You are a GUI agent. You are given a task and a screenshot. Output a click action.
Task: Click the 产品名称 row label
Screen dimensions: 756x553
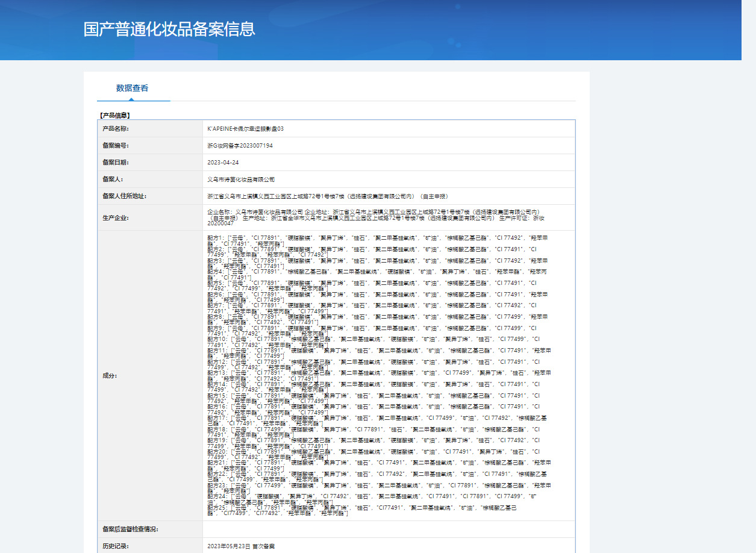point(116,129)
